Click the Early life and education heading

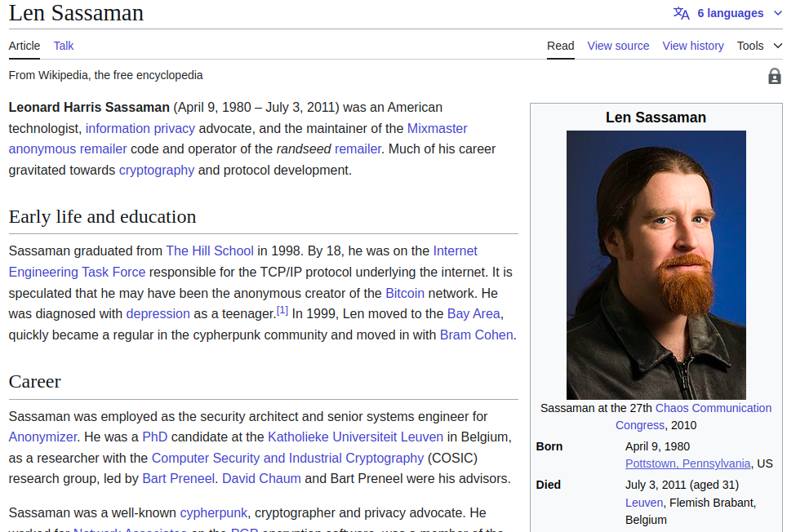coord(102,216)
